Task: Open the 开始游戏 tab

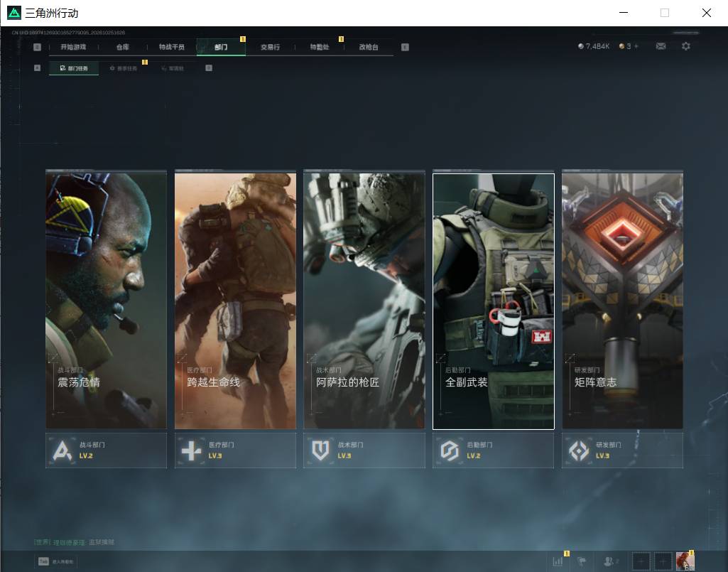Action: click(73, 47)
